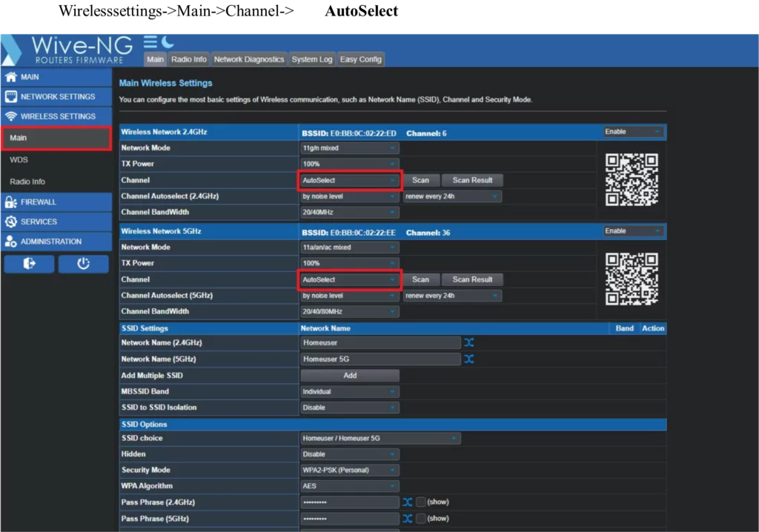The height and width of the screenshot is (532, 759).
Task: Check the show box for Pass Phrase (5GHz)
Action: tap(420, 519)
